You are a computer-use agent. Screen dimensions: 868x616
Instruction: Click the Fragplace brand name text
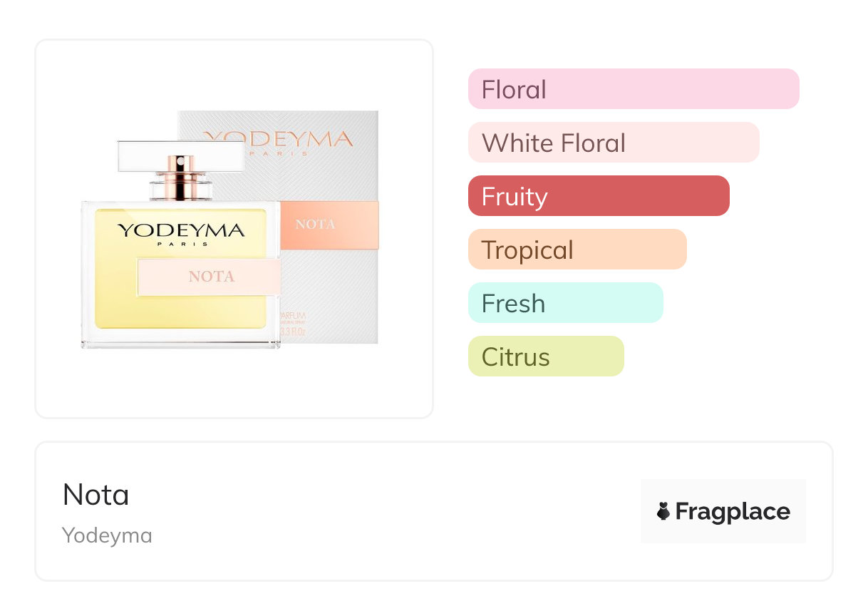coord(733,511)
